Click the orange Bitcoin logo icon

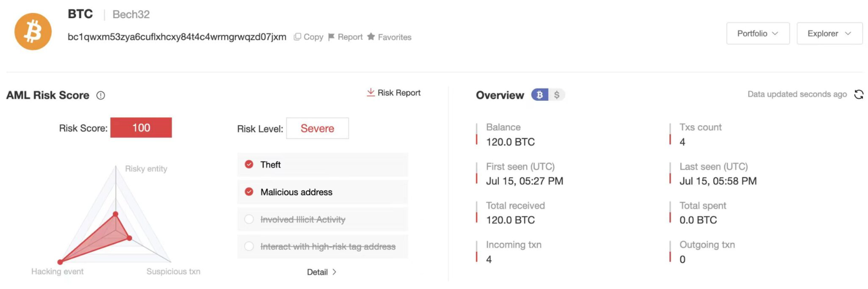pyautogui.click(x=33, y=32)
